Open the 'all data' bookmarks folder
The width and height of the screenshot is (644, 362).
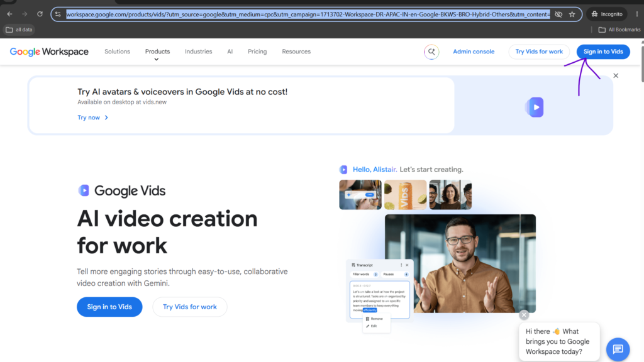(x=19, y=30)
